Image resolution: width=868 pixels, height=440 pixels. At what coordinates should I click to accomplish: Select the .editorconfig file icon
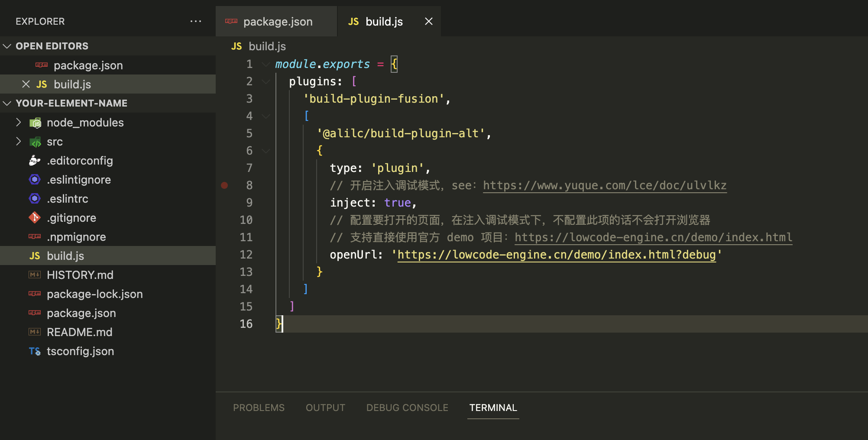point(34,160)
